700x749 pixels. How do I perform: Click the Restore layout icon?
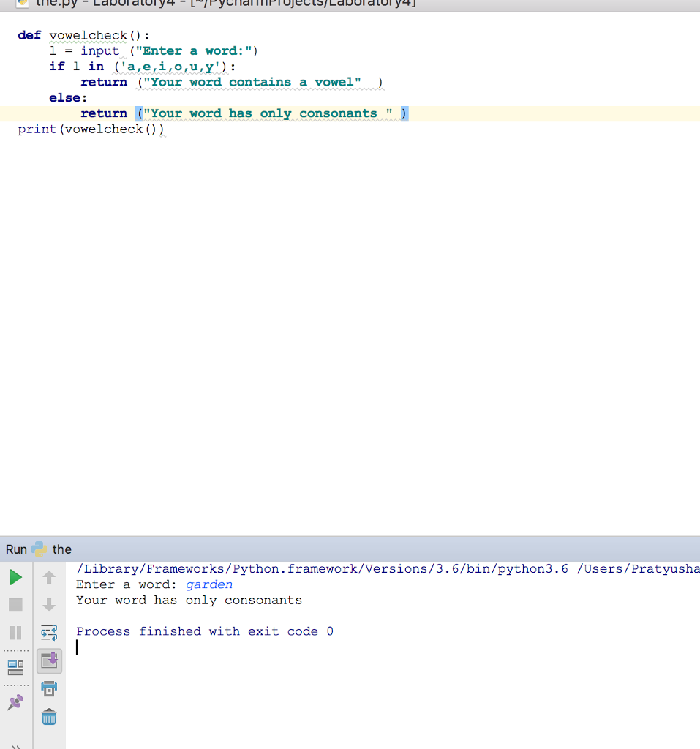(x=16, y=667)
